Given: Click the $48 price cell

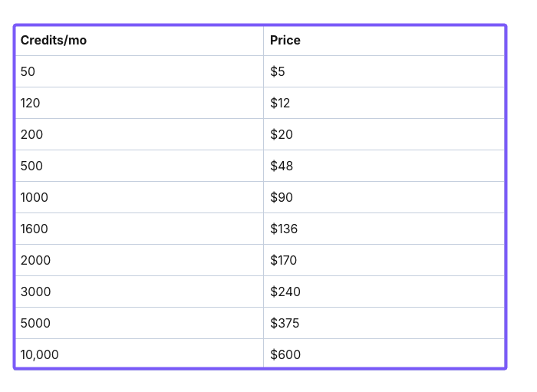Looking at the screenshot, I should tap(282, 166).
